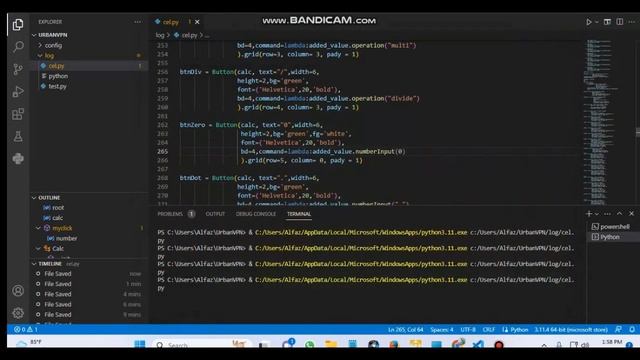640x360 pixels.
Task: Switch to the TERMINAL panel tab
Action: [x=299, y=214]
